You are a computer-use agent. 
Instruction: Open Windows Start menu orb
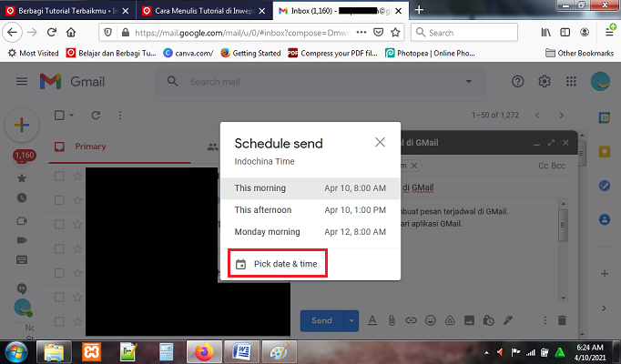coord(16,352)
